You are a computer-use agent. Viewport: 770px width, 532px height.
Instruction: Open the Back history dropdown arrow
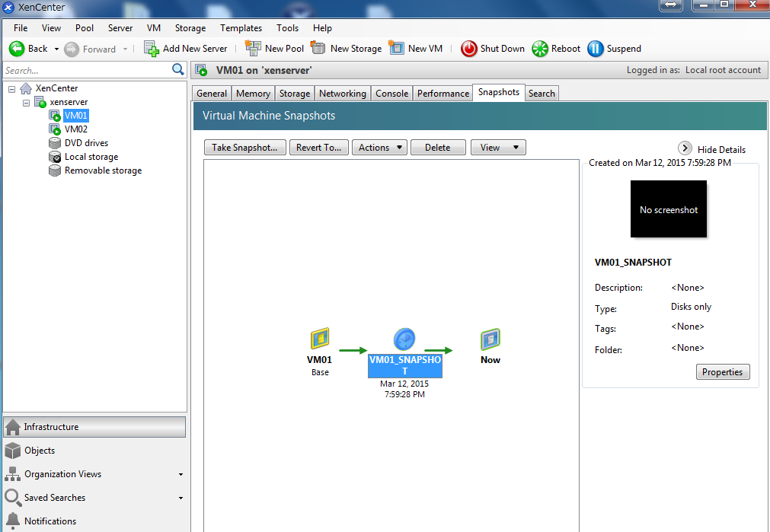click(x=56, y=49)
